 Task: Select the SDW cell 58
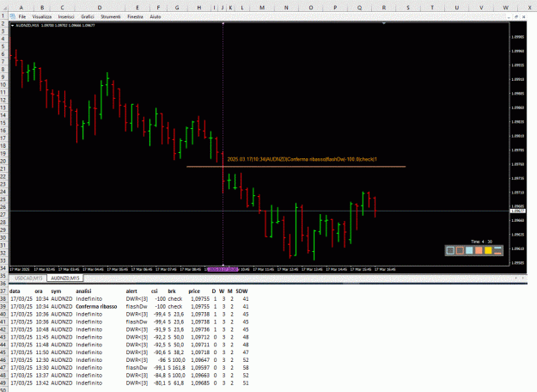(246, 368)
